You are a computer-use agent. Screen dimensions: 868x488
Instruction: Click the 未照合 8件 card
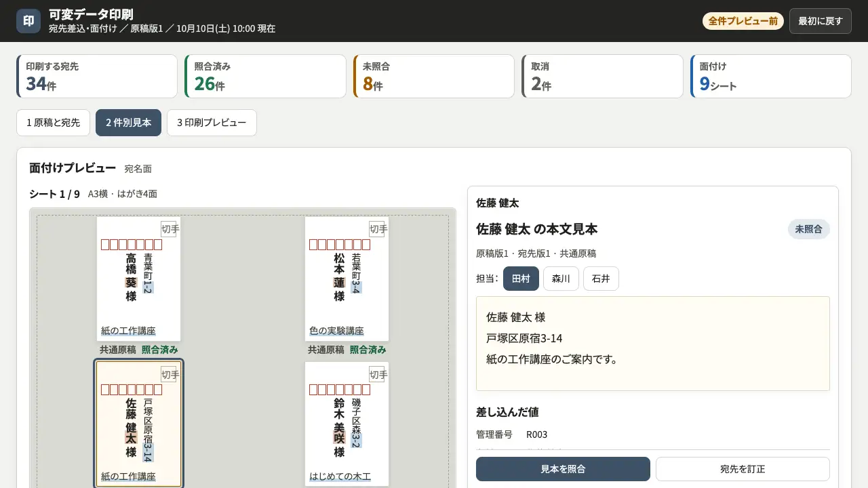[434, 76]
